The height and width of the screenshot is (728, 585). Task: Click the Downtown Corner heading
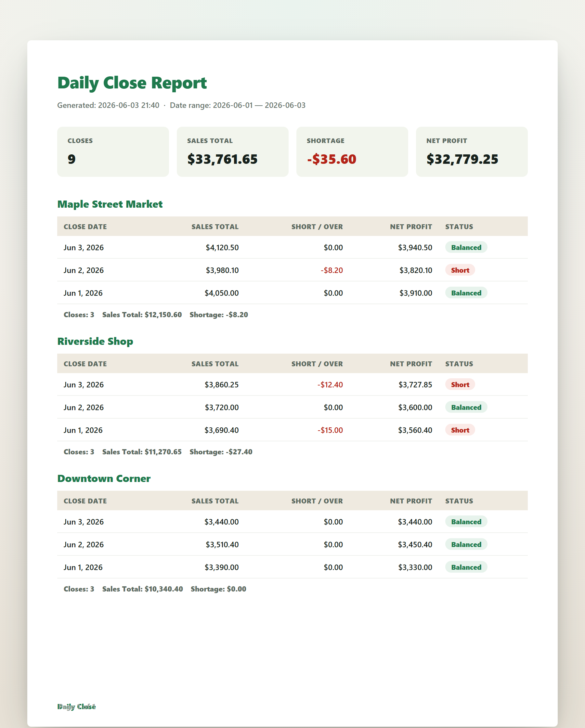click(104, 478)
